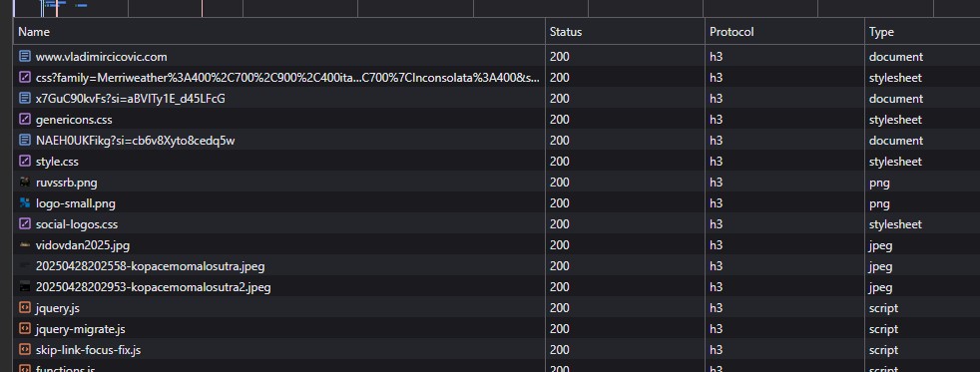This screenshot has width=980, height=372.
Task: Click the png type cell of logo-small.png
Action: coord(879,204)
